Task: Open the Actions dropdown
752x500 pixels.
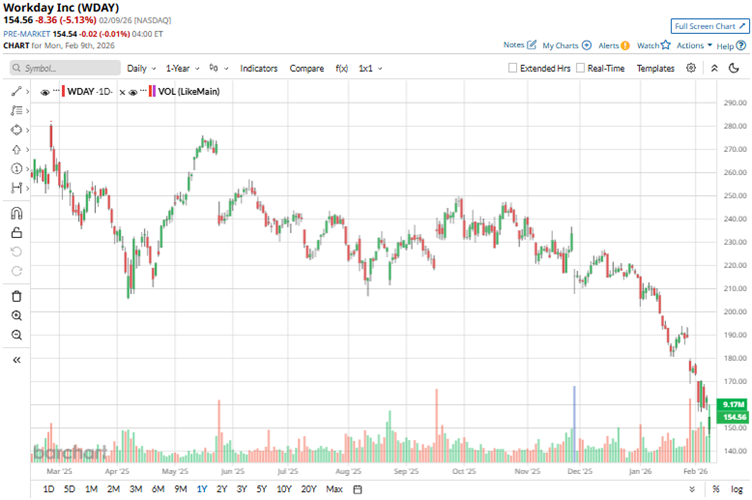Action: pyautogui.click(x=694, y=46)
